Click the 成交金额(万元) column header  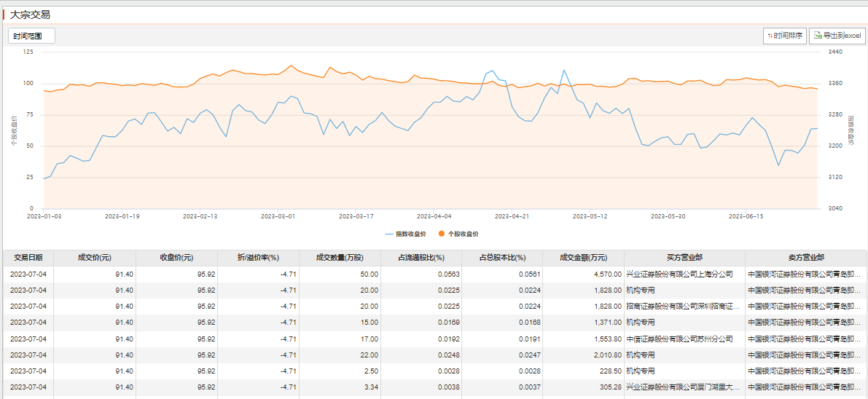pyautogui.click(x=584, y=258)
